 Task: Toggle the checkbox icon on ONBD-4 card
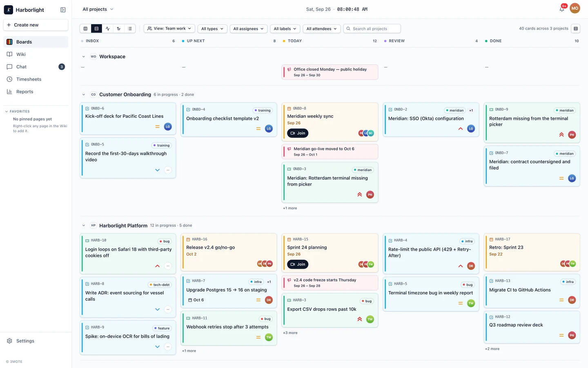[188, 110]
